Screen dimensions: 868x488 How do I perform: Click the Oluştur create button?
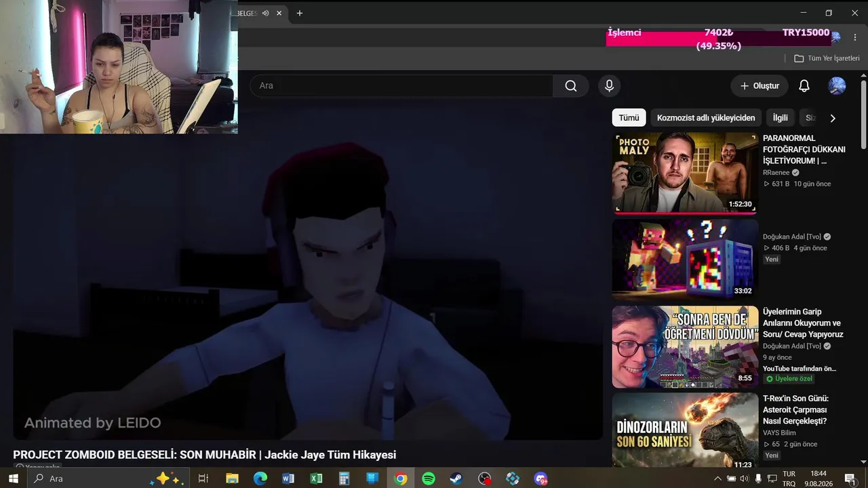(x=759, y=86)
